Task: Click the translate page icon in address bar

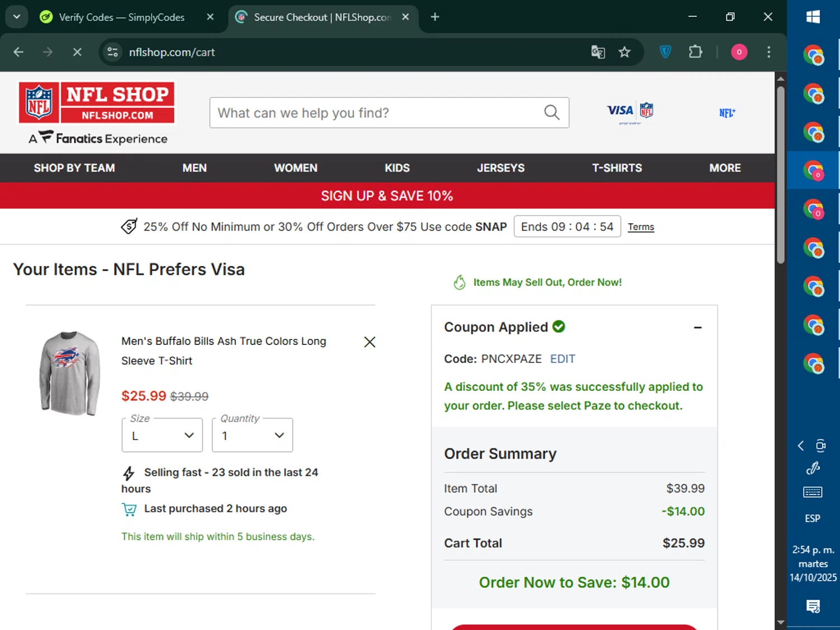Action: point(598,52)
